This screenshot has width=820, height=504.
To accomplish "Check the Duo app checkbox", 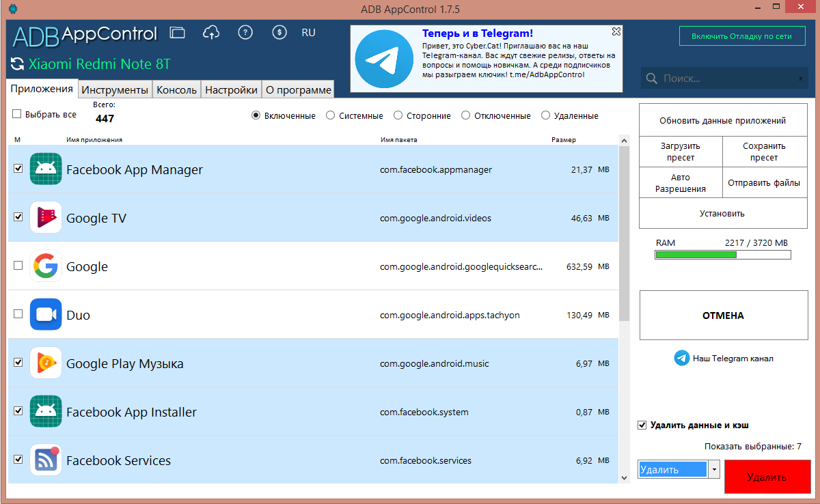I will [x=18, y=313].
